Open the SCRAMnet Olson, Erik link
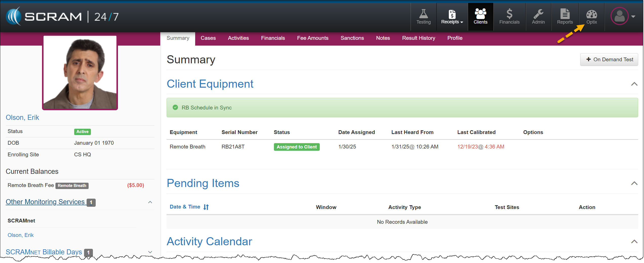644x263 pixels. (x=21, y=235)
